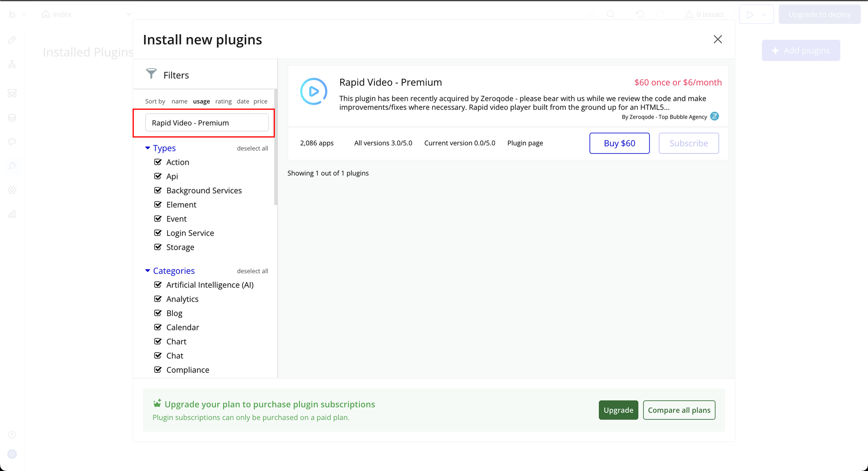Sort plugins by usage
868x471 pixels.
[201, 101]
